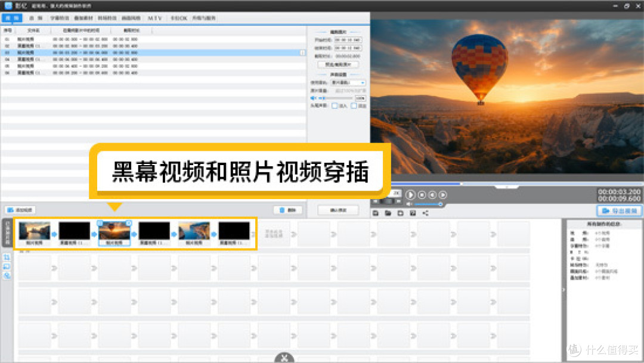Select the MTV tab
This screenshot has height=363, width=644.
(x=155, y=18)
